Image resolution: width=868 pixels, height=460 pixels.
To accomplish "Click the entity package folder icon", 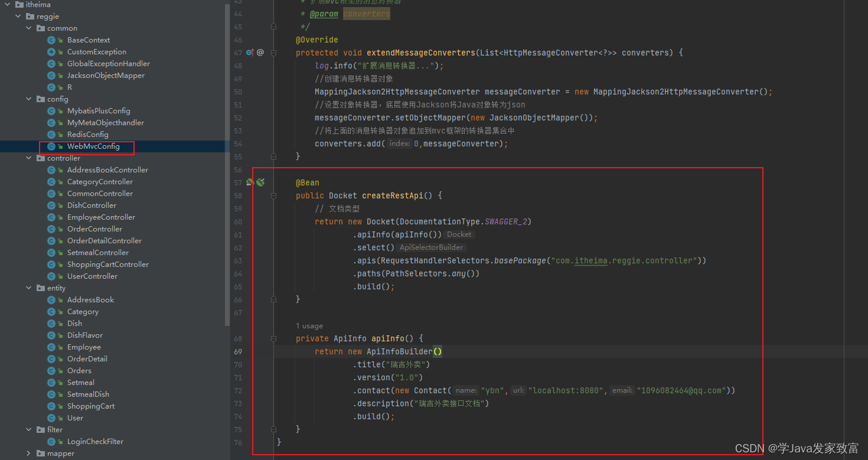I will (40, 288).
